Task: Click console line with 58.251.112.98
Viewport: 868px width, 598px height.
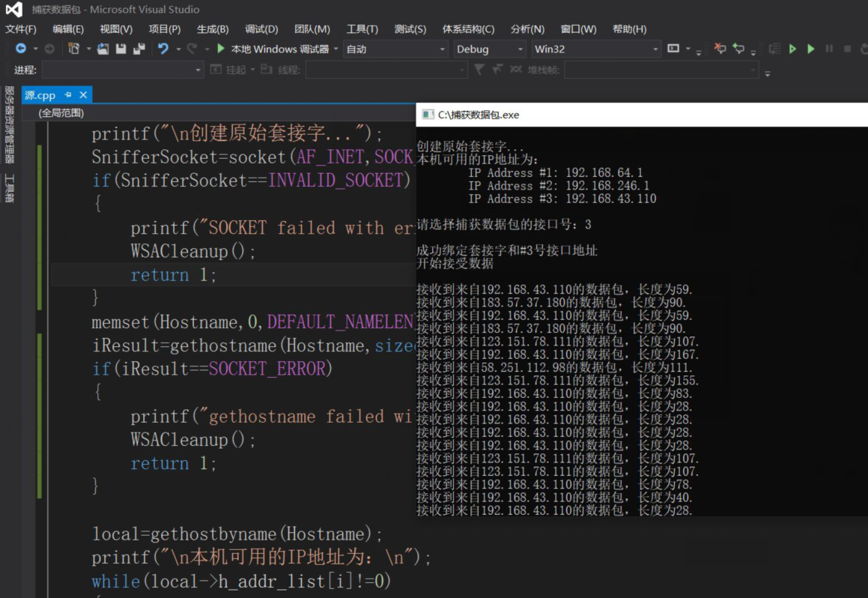Action: click(554, 367)
